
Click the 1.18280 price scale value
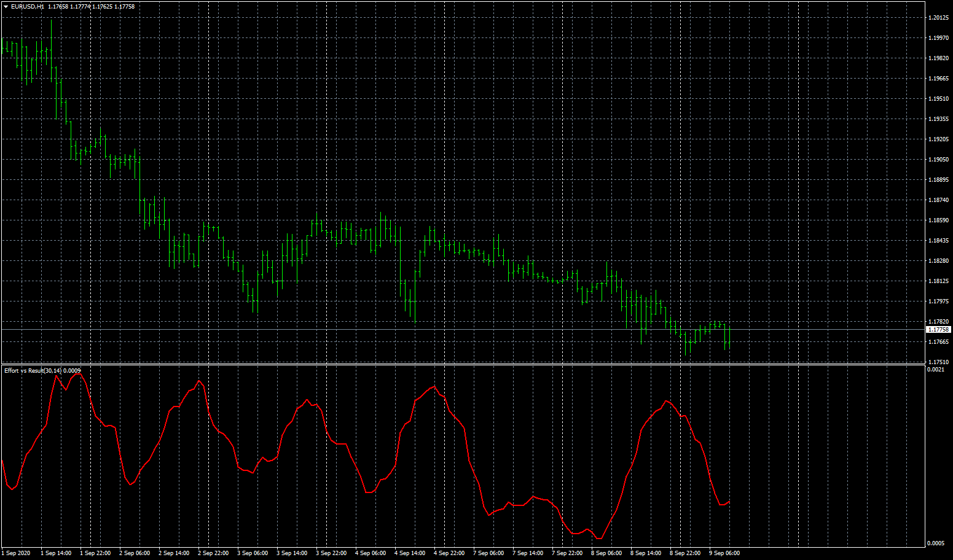pos(938,261)
